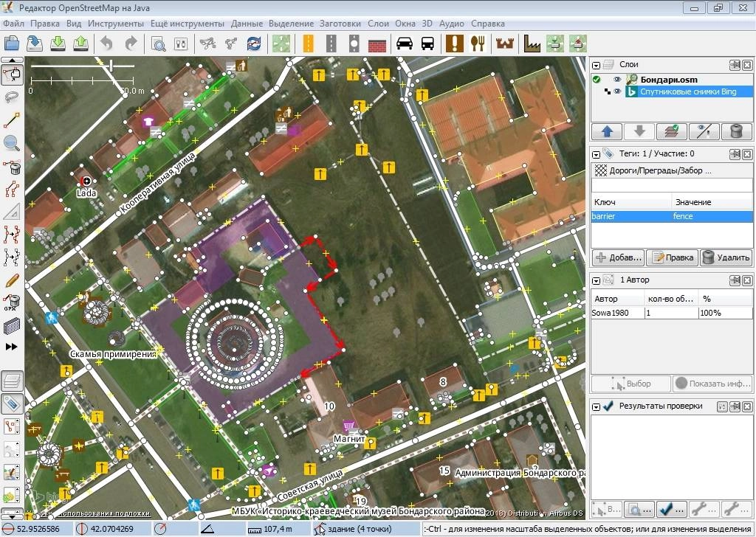This screenshot has height=537, width=756.
Task: Move selected layer up with blue arrow
Action: pos(607,131)
